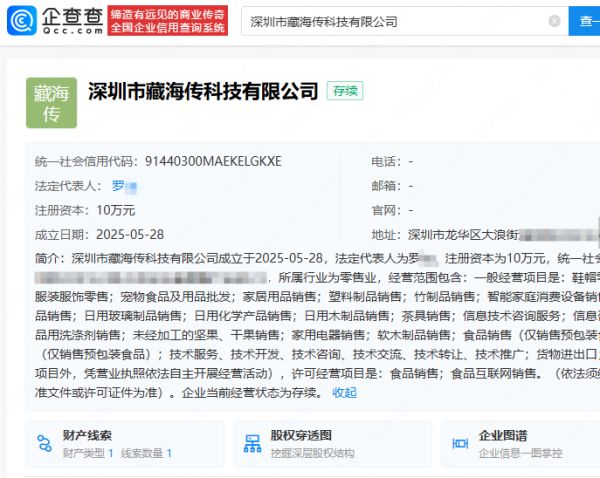Click the company name heading 深圳市藏海传科技有限公司
Image resolution: width=600 pixels, height=478 pixels.
tap(203, 92)
